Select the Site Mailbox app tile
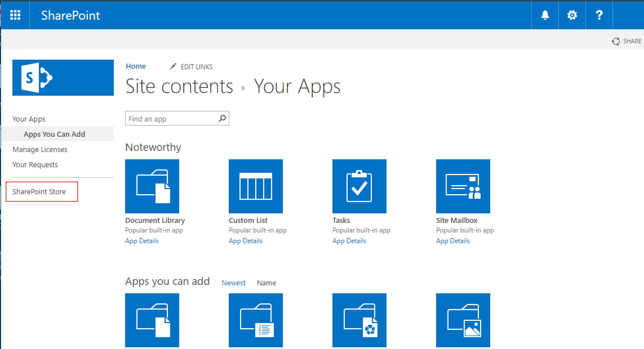This screenshot has width=644, height=349. pos(463,186)
